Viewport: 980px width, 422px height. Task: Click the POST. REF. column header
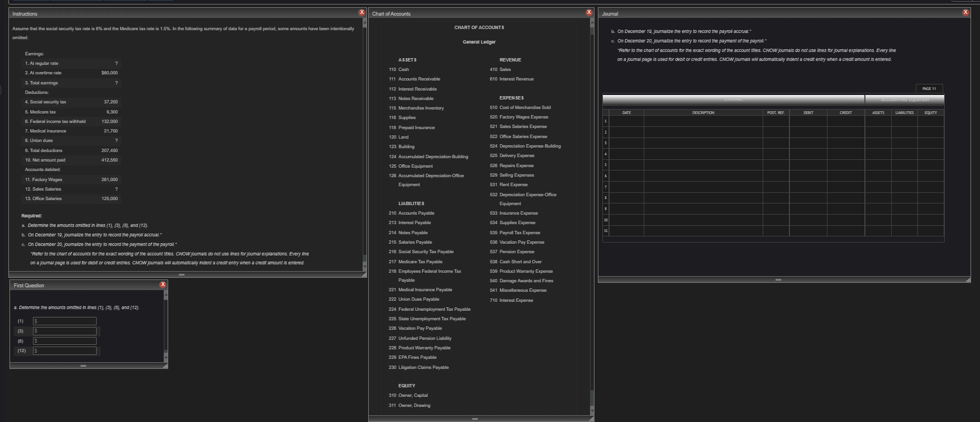coord(776,113)
